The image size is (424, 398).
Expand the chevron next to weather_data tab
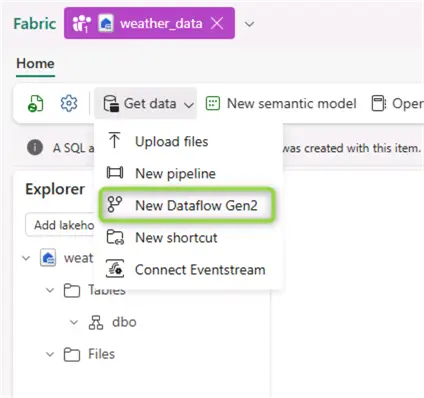click(249, 24)
